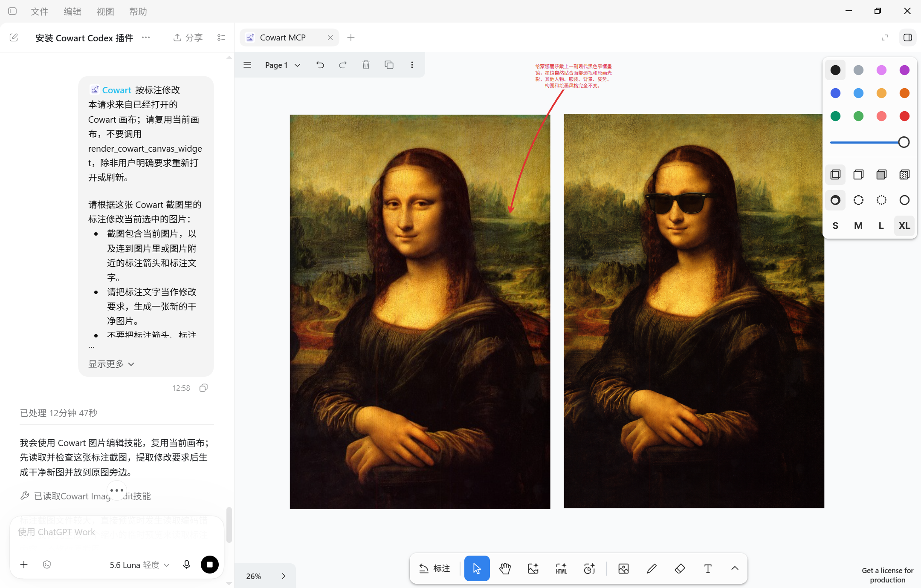Select the solid line style
The height and width of the screenshot is (588, 921).
click(x=904, y=200)
